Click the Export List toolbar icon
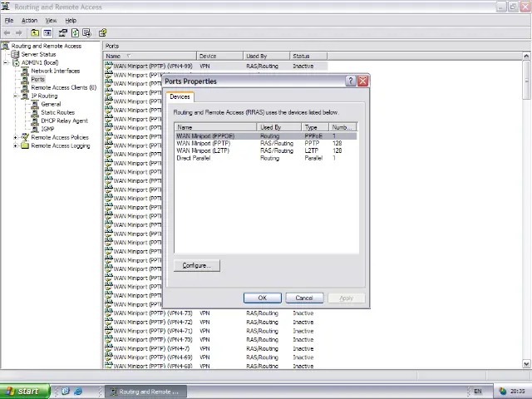The height and width of the screenshot is (399, 532). [86, 33]
